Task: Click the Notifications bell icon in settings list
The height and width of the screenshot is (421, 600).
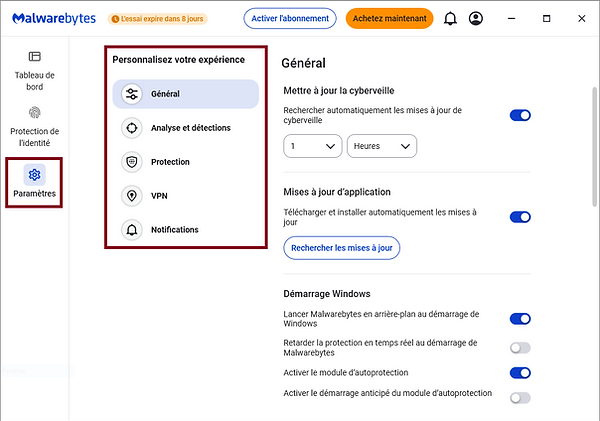Action: pos(132,230)
